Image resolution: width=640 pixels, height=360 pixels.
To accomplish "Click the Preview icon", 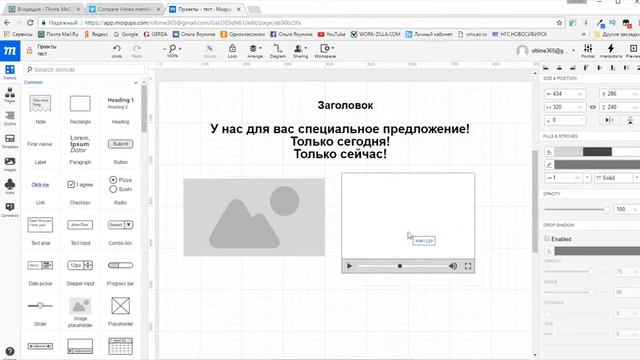I will pos(633,51).
